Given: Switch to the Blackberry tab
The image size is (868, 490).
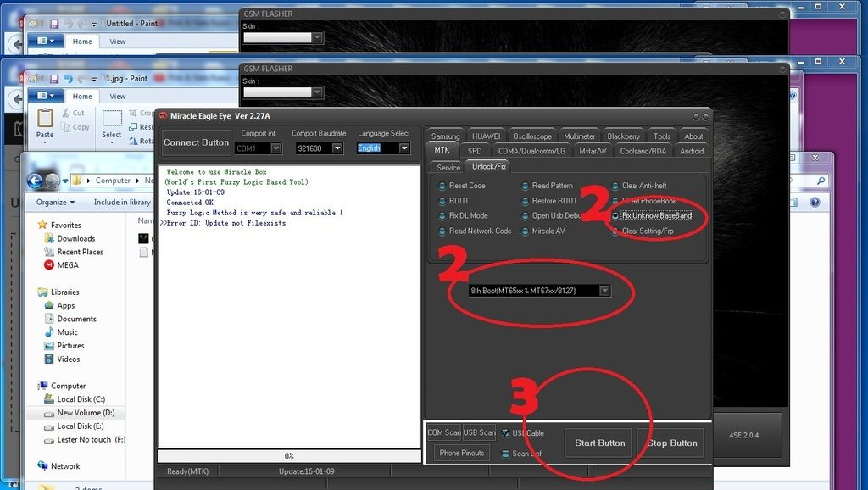Looking at the screenshot, I should click(x=623, y=136).
